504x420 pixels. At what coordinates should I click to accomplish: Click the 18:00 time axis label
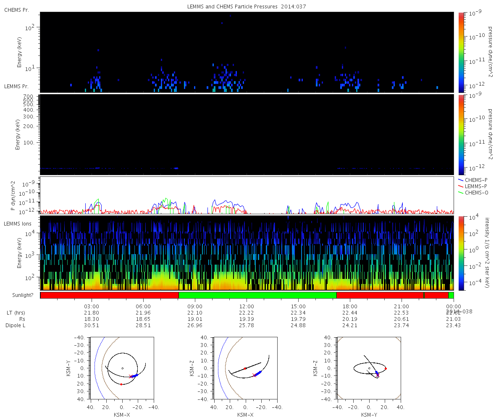pos(350,306)
